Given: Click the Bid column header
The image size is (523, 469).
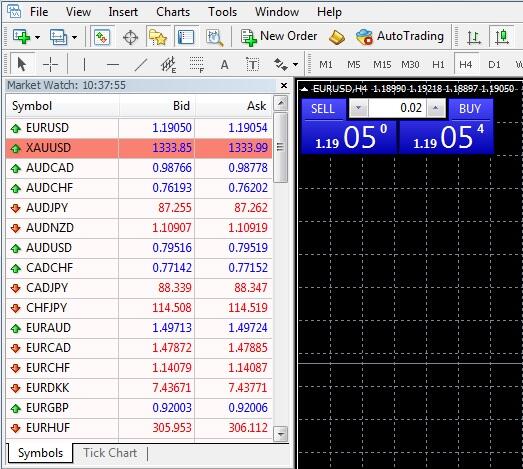Looking at the screenshot, I should 157,106.
